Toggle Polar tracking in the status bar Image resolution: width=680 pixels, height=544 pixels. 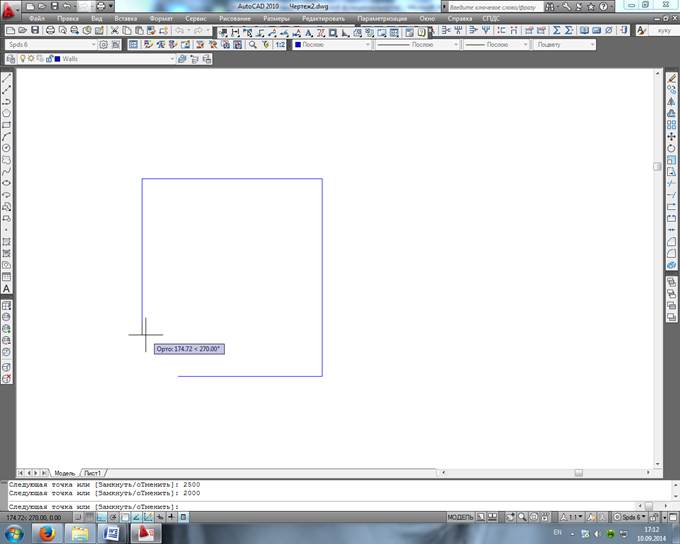coord(113,517)
